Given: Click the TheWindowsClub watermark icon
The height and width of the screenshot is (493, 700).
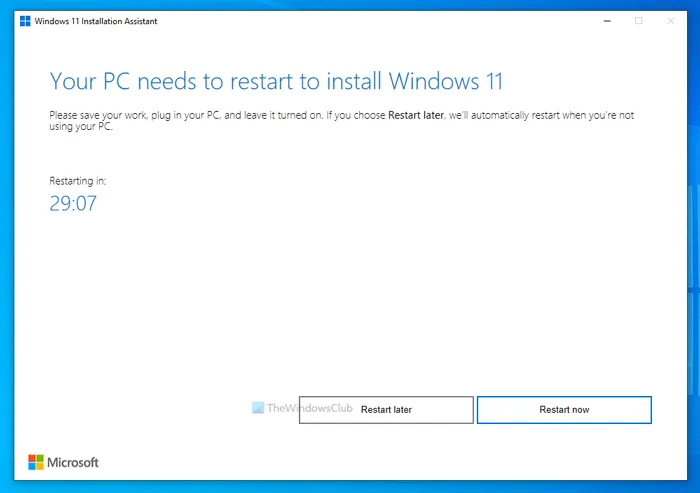Looking at the screenshot, I should [x=258, y=408].
